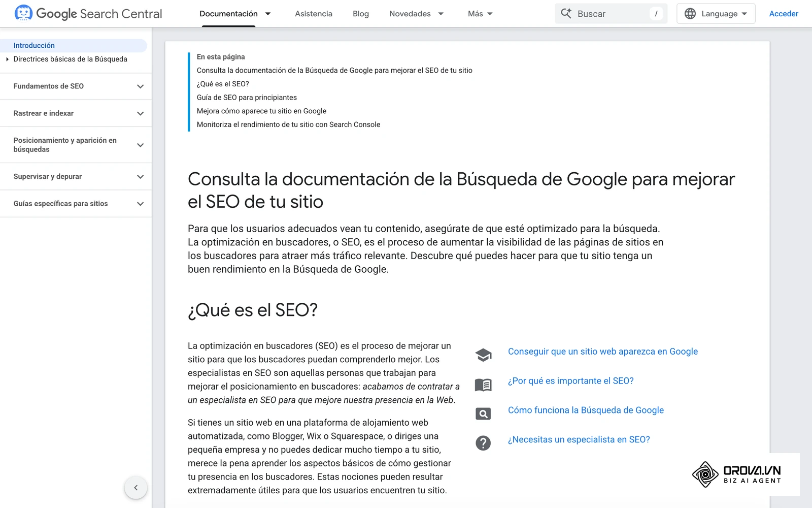This screenshot has height=508, width=812.
Task: Select Introducción in the sidebar
Action: click(x=74, y=45)
